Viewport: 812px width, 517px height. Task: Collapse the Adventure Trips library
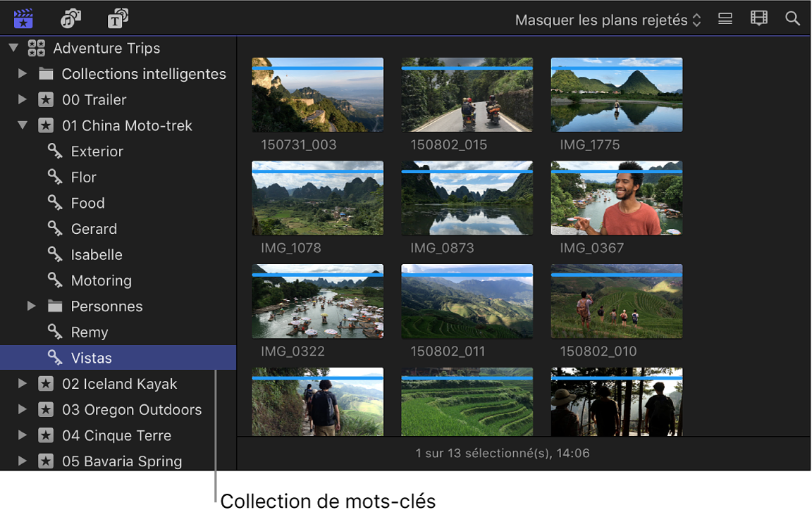click(12, 48)
